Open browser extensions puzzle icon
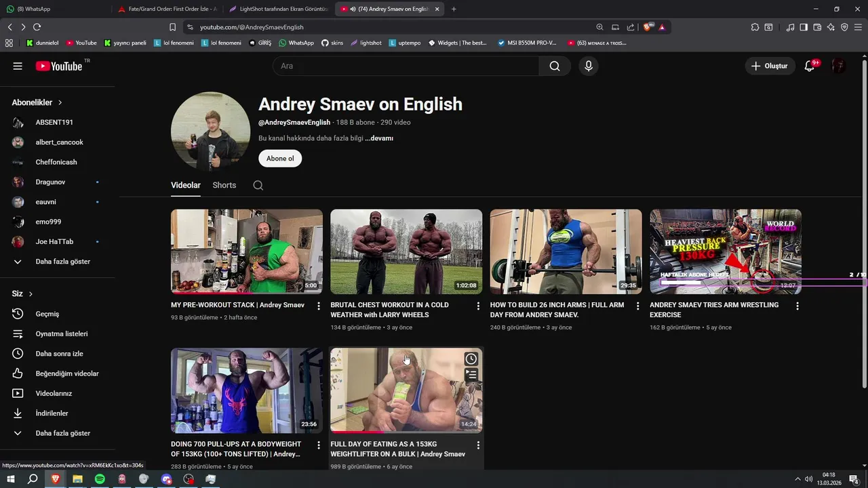The width and height of the screenshot is (868, 488). pyautogui.click(x=755, y=27)
